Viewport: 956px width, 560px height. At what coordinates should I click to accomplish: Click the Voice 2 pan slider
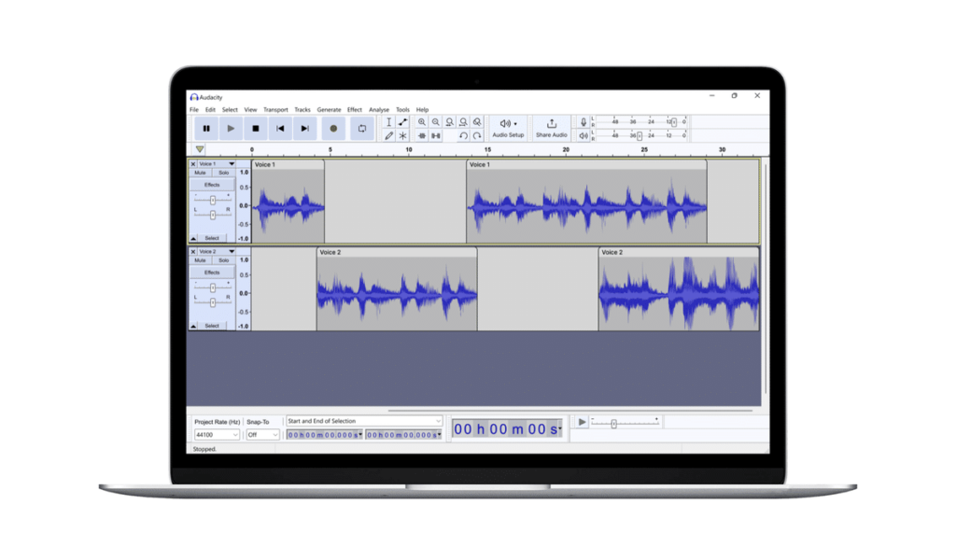point(212,302)
